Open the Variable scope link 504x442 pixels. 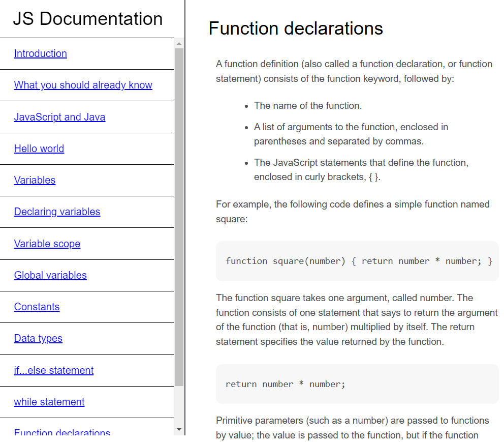point(47,244)
